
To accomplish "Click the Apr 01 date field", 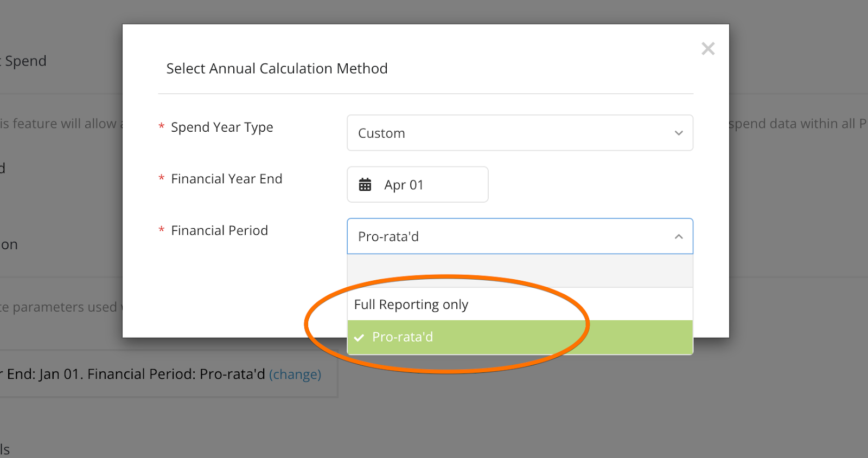I will pyautogui.click(x=418, y=184).
